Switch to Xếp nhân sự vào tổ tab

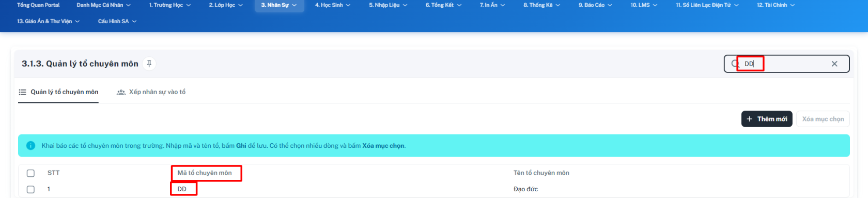click(151, 92)
